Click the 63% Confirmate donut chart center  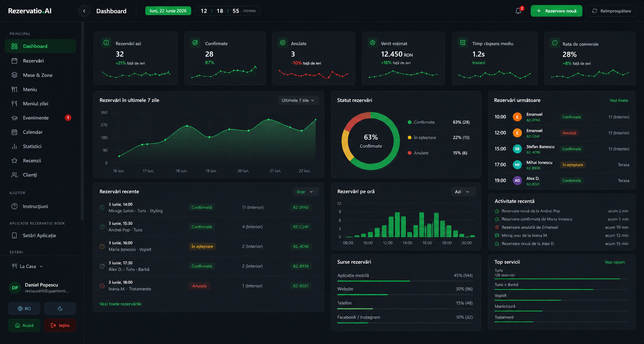(x=371, y=141)
